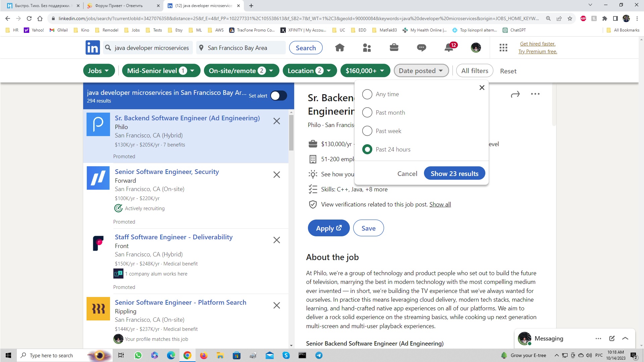Open ChatGPT bookmark

[514, 30]
